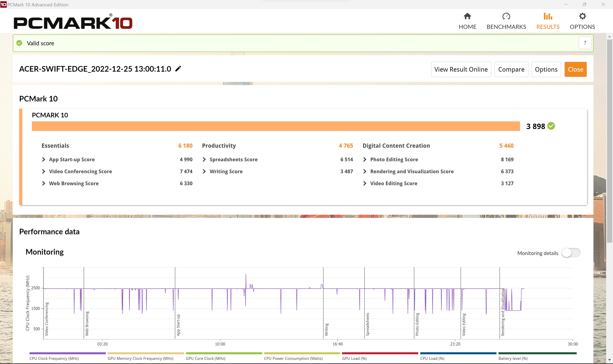Toggle Battery level legend (dark green)

pyautogui.click(x=537, y=356)
